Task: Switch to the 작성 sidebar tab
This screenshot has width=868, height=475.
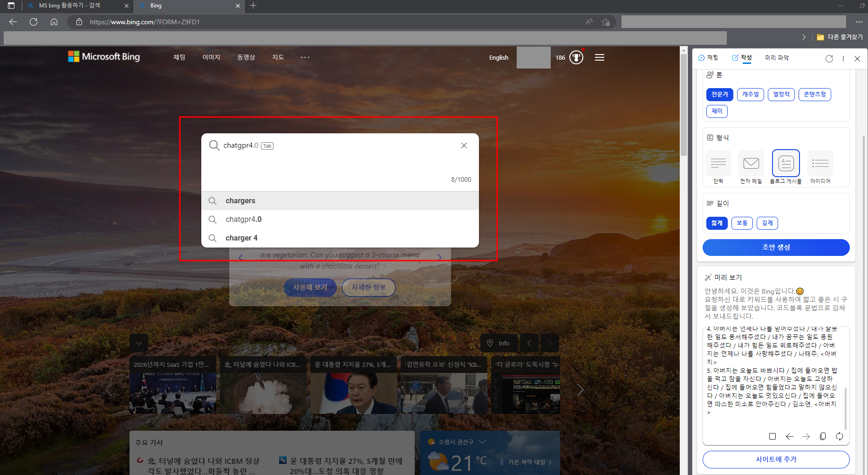Action: (742, 58)
